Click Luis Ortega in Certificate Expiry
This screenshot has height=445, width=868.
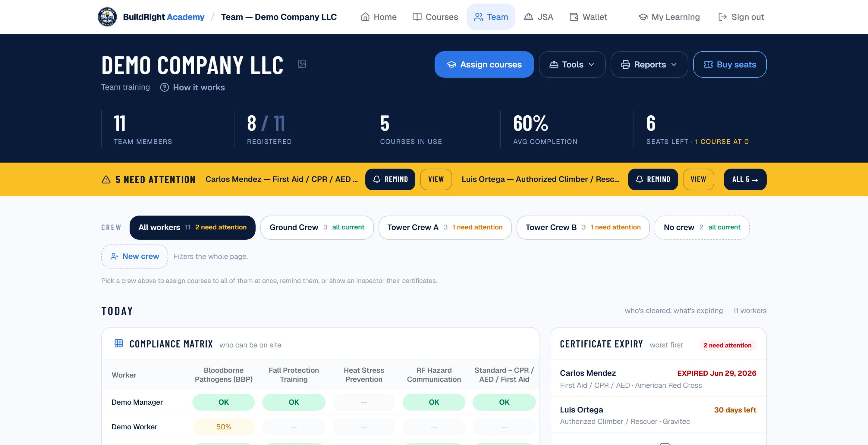pyautogui.click(x=658, y=415)
